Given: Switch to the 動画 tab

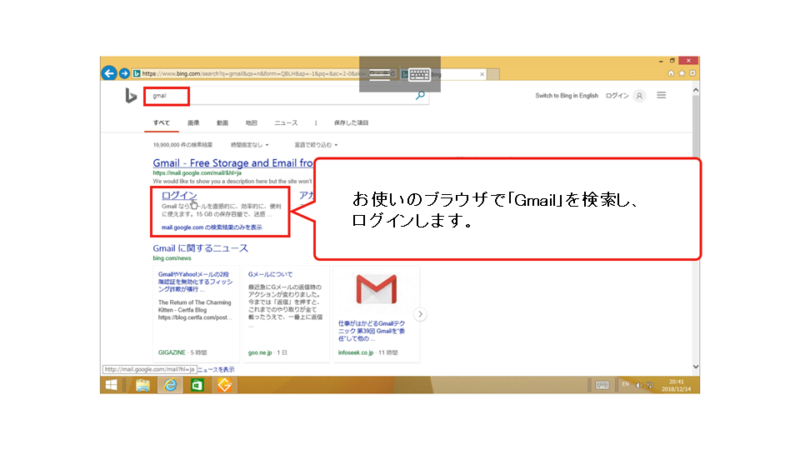Looking at the screenshot, I should tap(222, 123).
